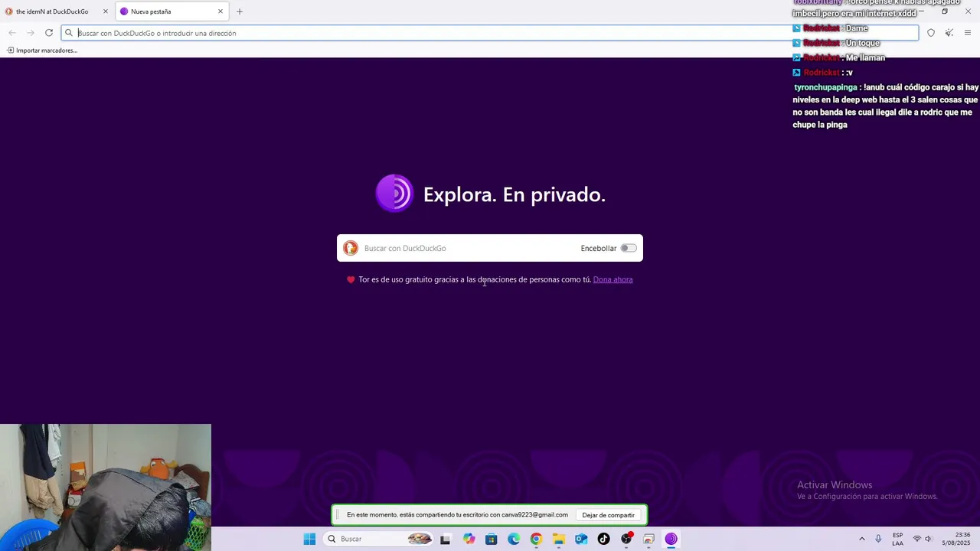The image size is (980, 551).
Task: Open the clock showing 23:36 5/08/2025
Action: [958, 539]
